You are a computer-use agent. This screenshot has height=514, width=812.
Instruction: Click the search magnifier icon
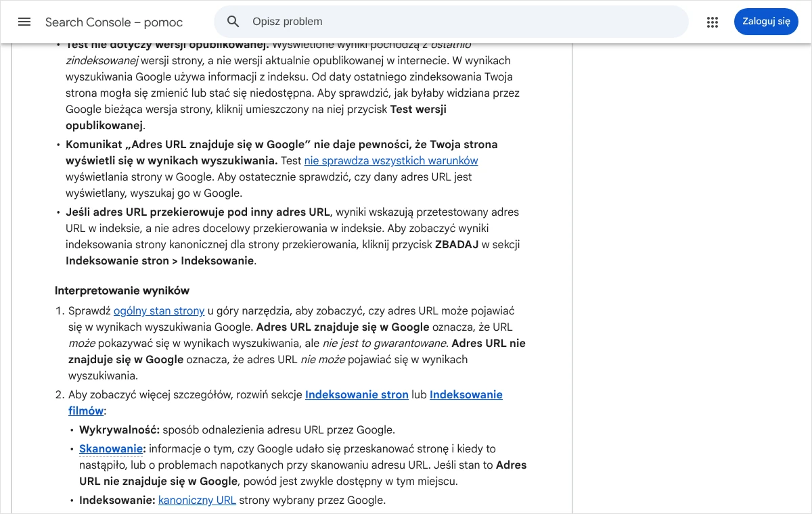point(233,22)
